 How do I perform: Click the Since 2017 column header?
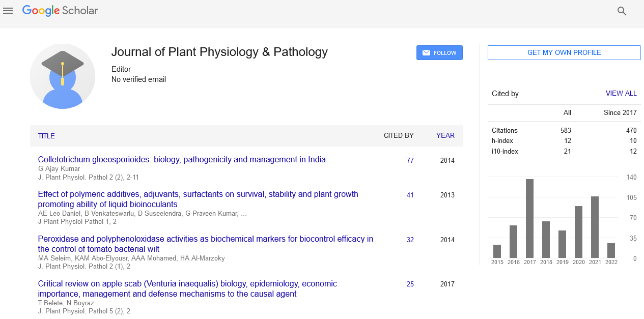[x=620, y=113]
